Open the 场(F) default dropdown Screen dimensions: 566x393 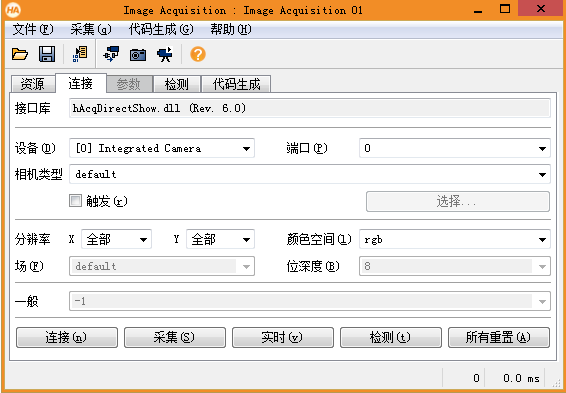click(x=162, y=266)
